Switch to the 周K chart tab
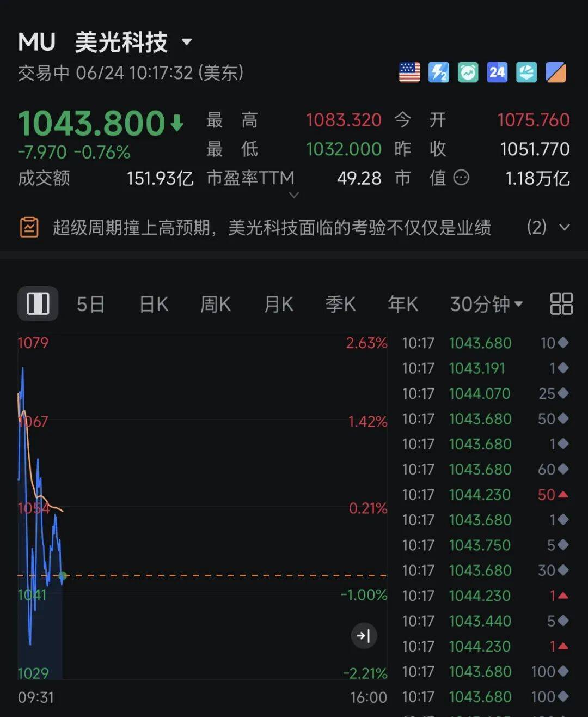 pos(216,304)
